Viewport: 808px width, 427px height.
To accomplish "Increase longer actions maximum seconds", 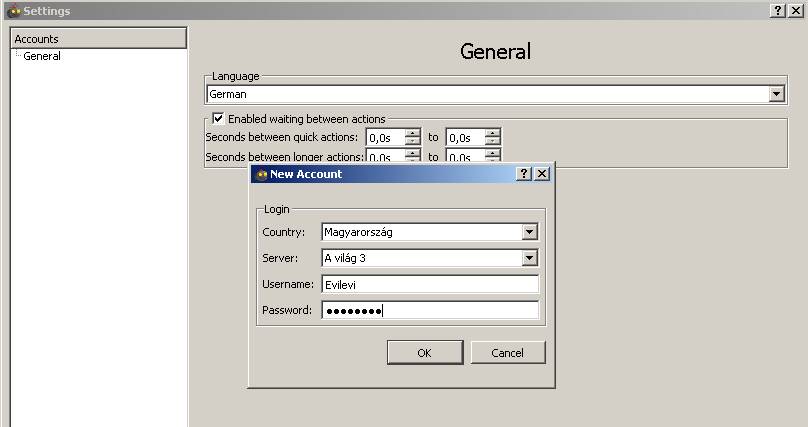I will 492,153.
